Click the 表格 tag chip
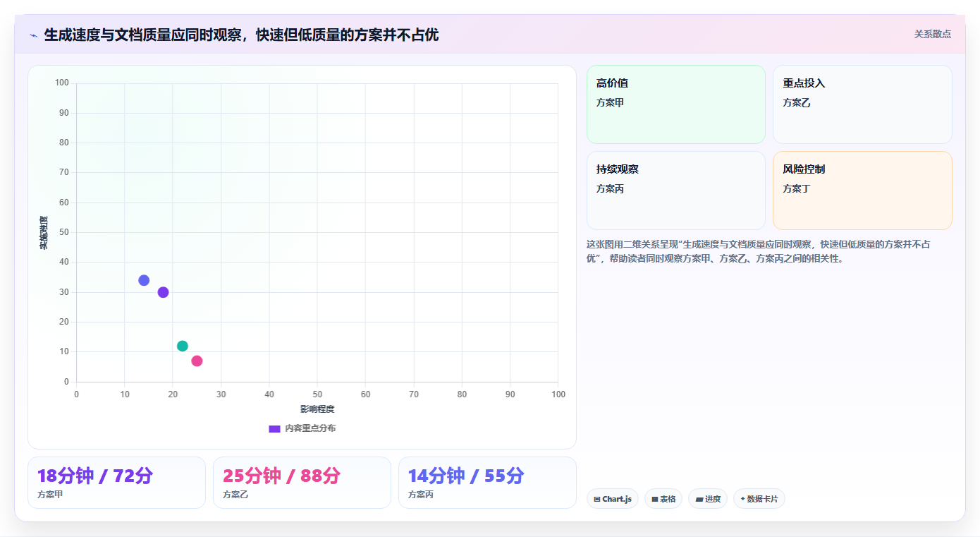This screenshot has height=537, width=980. (x=663, y=499)
